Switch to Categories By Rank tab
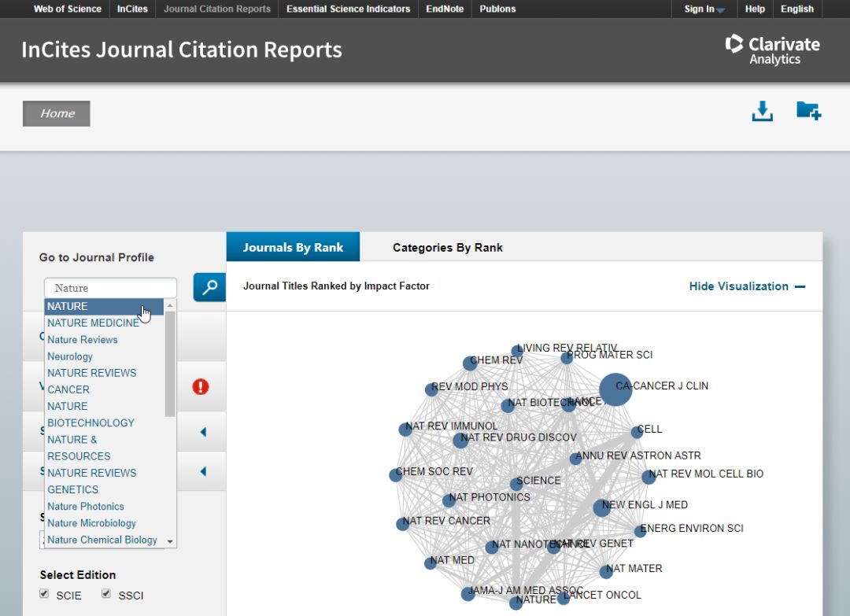Viewport: 850px width, 616px height. 447,247
